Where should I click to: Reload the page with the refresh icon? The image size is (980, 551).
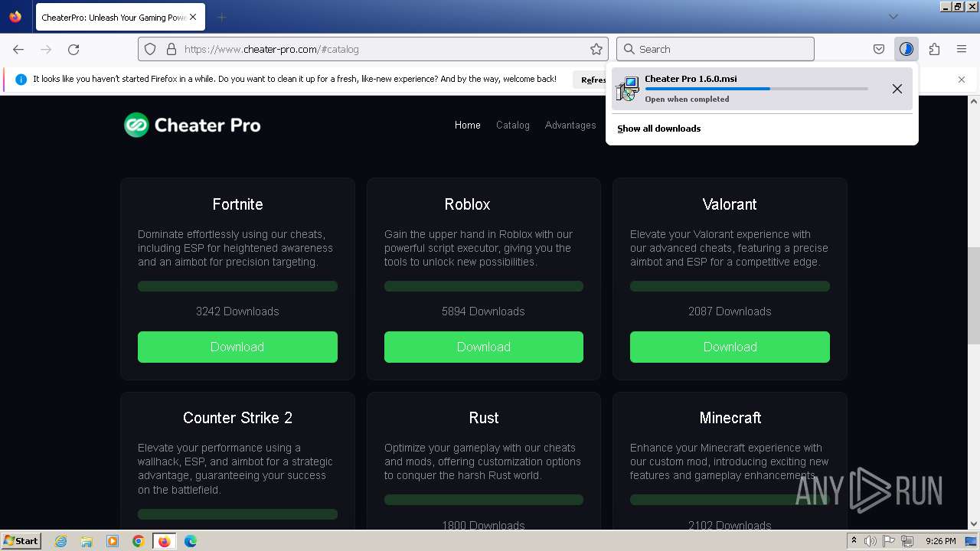pos(73,49)
